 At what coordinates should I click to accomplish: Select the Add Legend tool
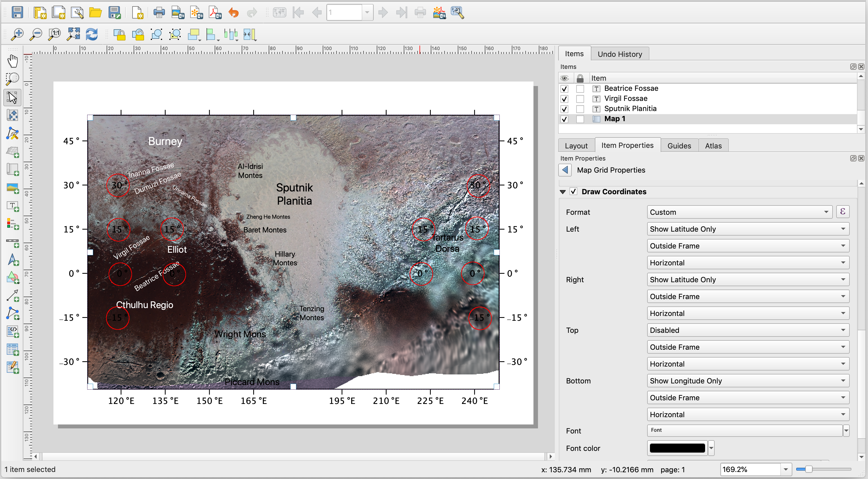click(13, 223)
